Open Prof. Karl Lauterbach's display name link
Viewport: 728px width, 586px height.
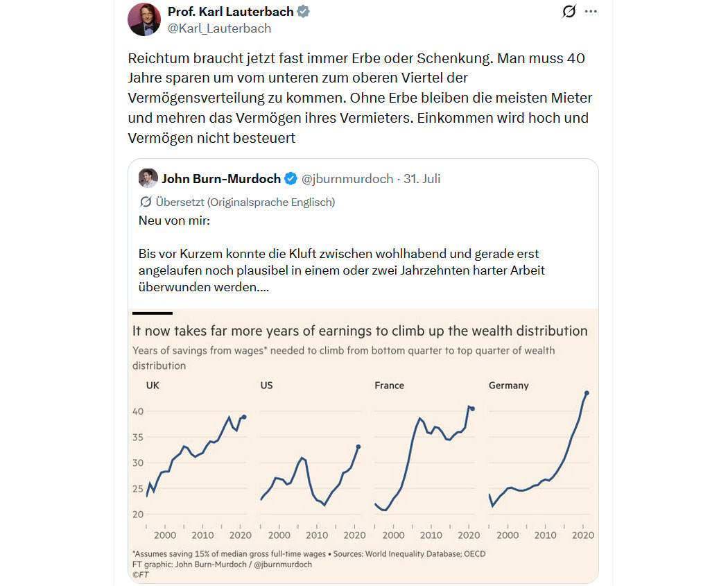point(230,11)
